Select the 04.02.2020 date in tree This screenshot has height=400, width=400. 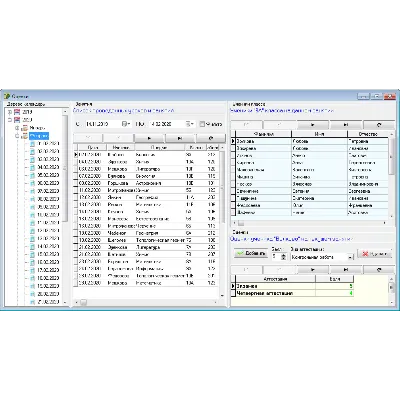tap(48, 167)
